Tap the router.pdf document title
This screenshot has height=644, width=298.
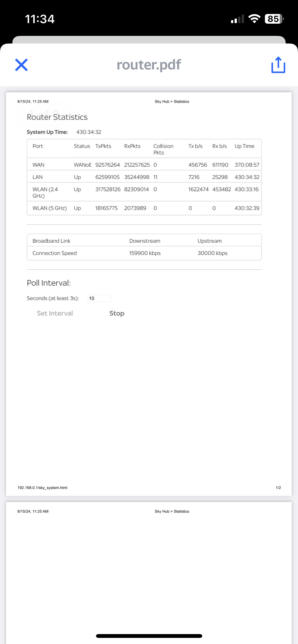click(x=149, y=65)
